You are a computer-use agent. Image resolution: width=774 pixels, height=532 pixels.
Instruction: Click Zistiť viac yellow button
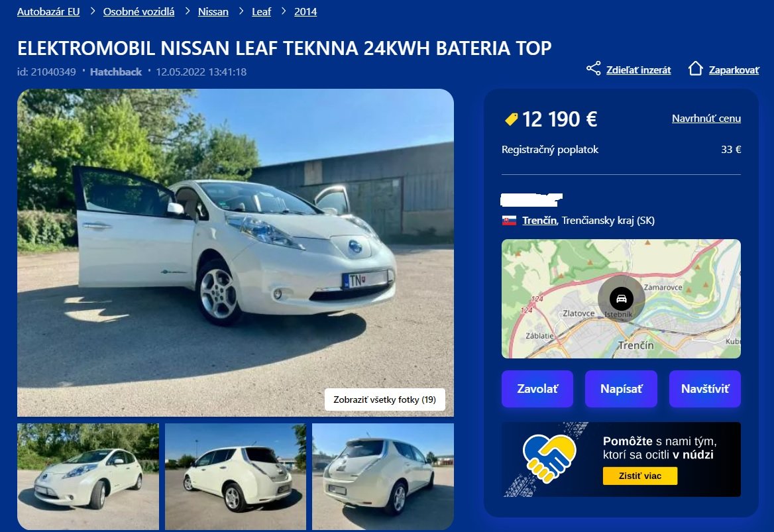click(640, 476)
